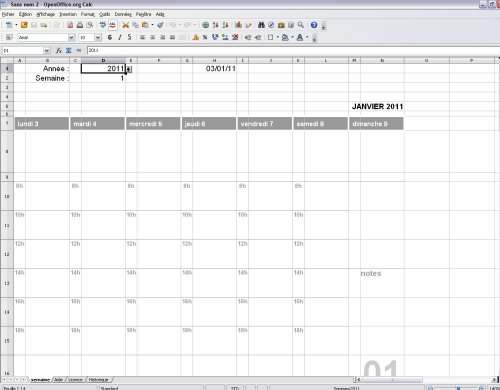Switch to the Licence sheet tab
Image resolution: width=500 pixels, height=390 pixels.
tap(75, 380)
